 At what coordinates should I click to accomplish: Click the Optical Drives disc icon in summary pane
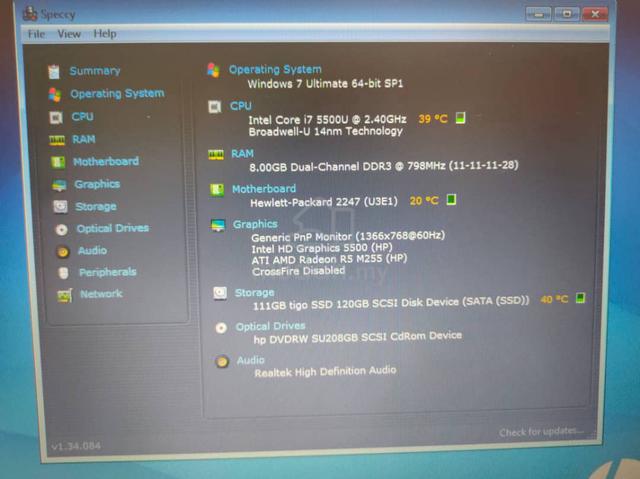tap(221, 328)
